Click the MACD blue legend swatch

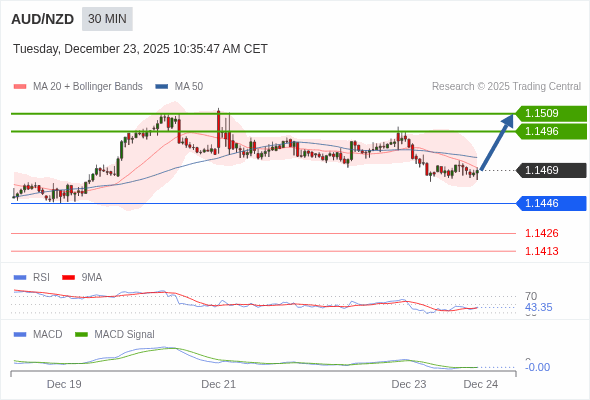tap(20, 335)
